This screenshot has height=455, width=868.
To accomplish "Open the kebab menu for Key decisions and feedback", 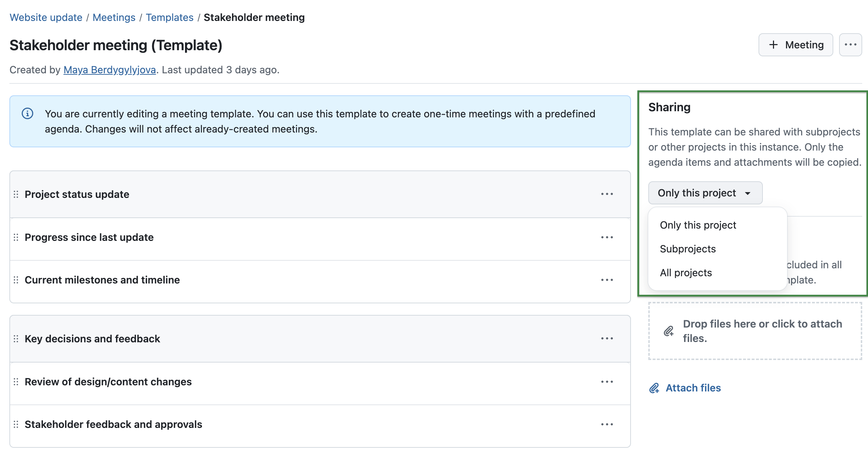I will coord(607,339).
